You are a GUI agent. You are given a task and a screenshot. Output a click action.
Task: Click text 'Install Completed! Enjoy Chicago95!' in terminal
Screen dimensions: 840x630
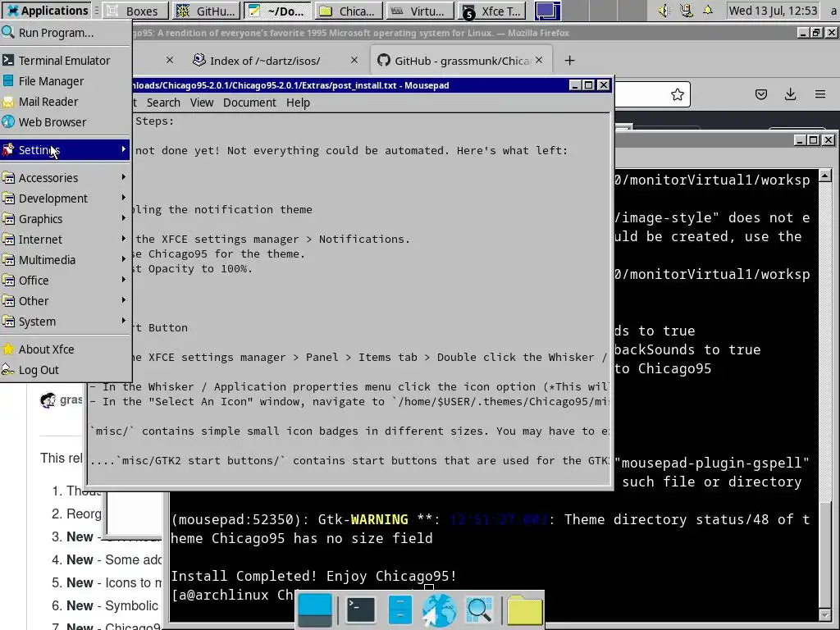(x=314, y=576)
